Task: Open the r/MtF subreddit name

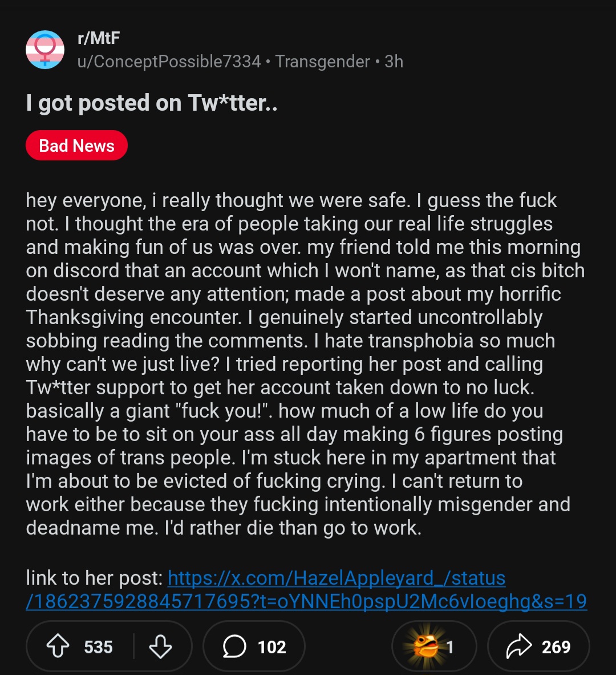Action: tap(98, 38)
